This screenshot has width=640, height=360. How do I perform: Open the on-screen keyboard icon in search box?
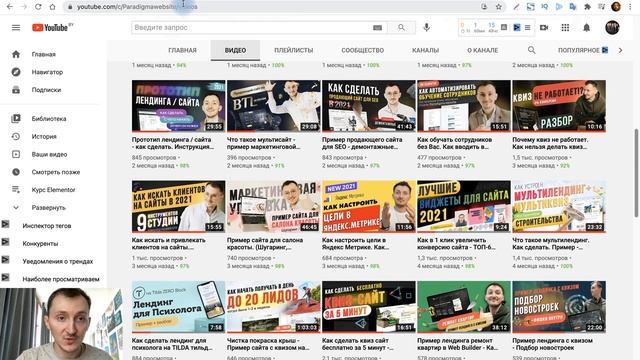(378, 28)
